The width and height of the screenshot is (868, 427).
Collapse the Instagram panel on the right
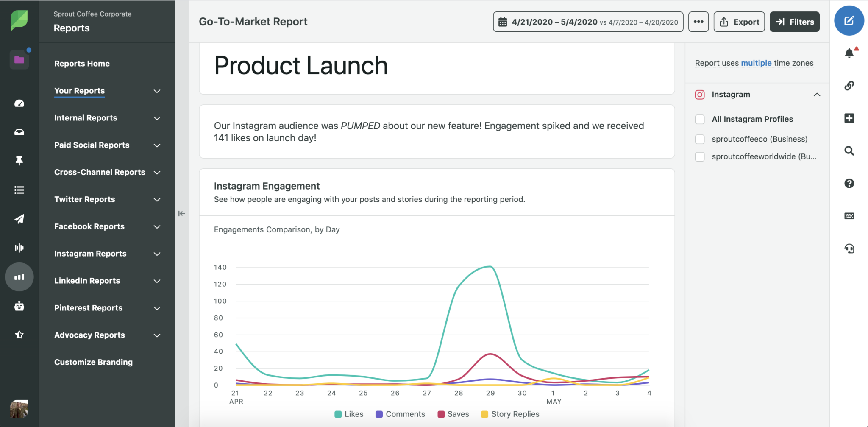pos(817,94)
